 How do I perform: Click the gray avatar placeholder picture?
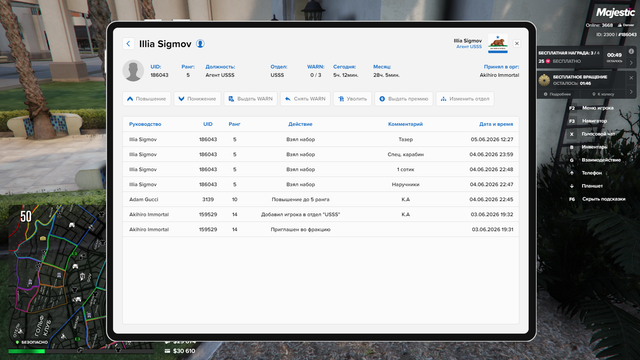point(133,71)
